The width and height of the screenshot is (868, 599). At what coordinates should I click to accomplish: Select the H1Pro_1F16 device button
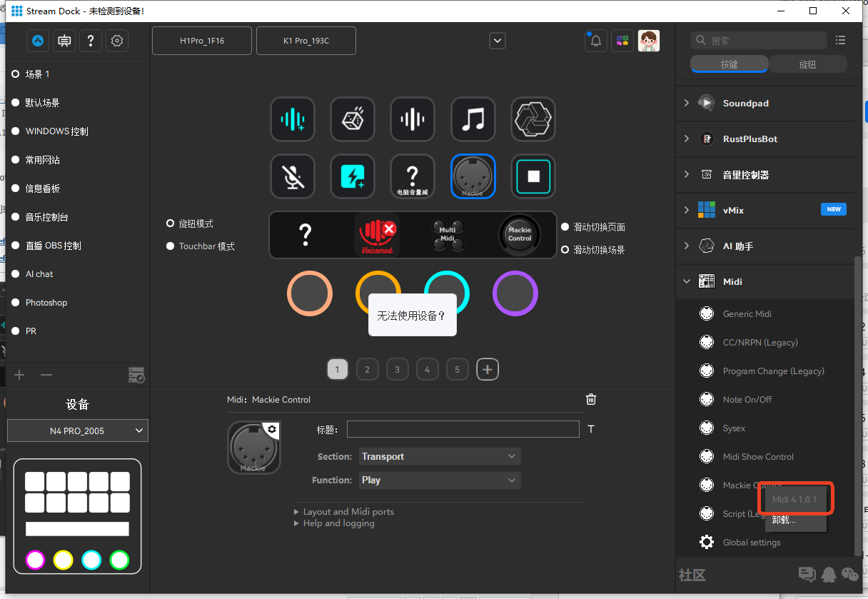pyautogui.click(x=202, y=41)
